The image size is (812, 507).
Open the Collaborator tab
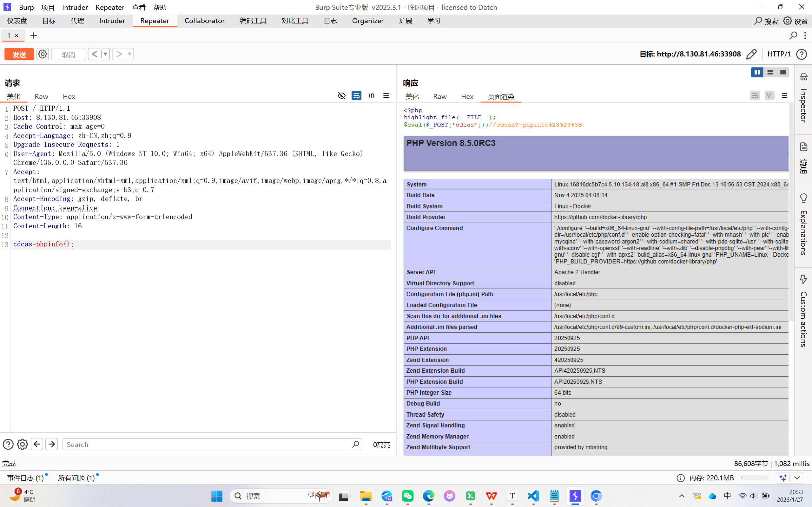[x=204, y=21]
